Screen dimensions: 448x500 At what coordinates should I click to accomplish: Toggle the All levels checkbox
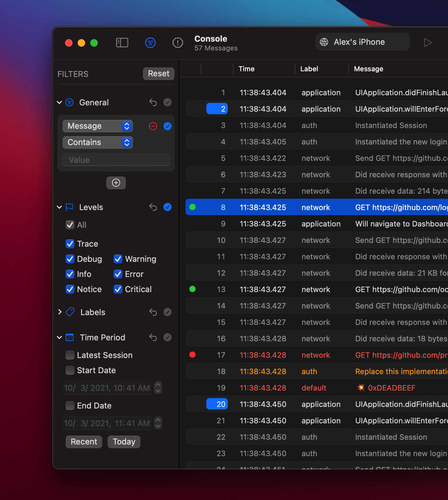[x=70, y=225]
